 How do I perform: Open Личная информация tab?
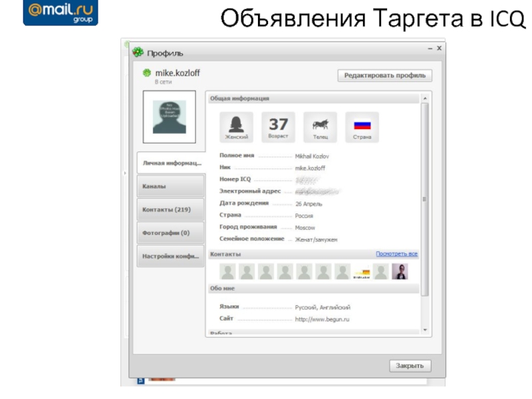click(x=171, y=163)
